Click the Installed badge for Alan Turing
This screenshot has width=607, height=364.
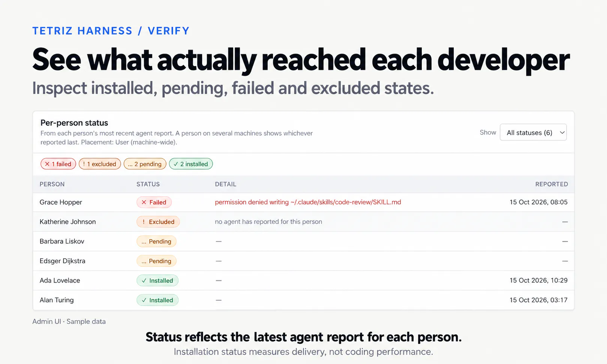157,300
